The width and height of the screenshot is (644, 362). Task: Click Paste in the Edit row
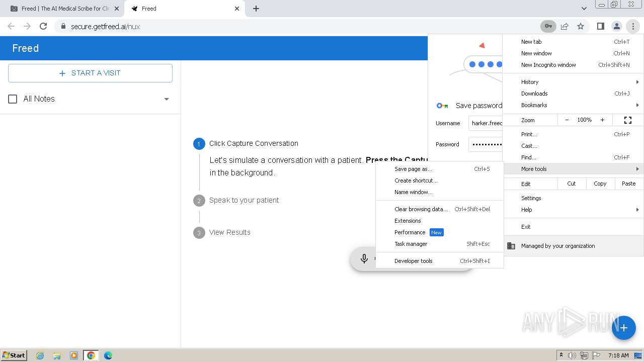tap(628, 184)
